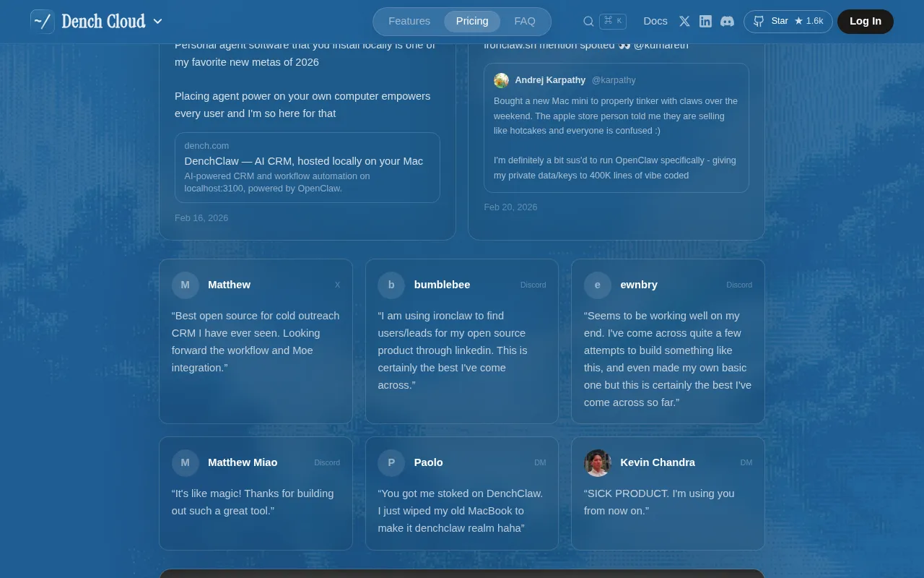Click the Dench Cloud terminal logo icon
924x578 pixels.
[43, 22]
